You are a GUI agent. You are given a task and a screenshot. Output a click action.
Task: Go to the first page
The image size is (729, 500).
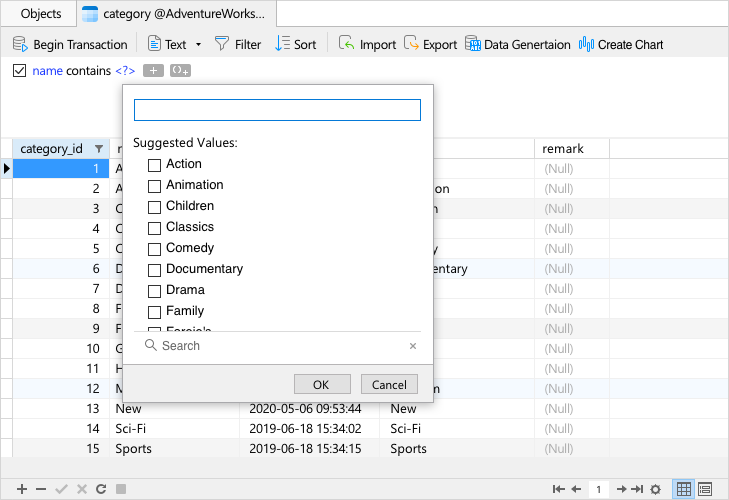coord(558,489)
